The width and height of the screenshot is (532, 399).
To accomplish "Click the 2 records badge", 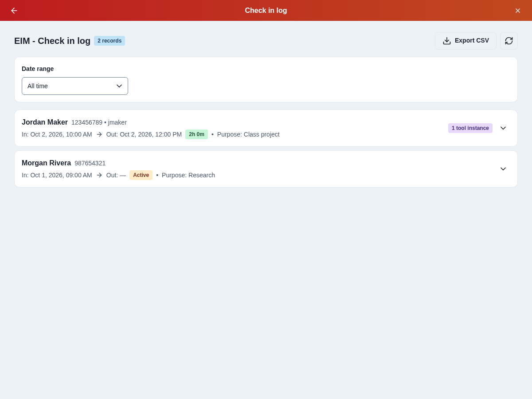I will [x=110, y=41].
